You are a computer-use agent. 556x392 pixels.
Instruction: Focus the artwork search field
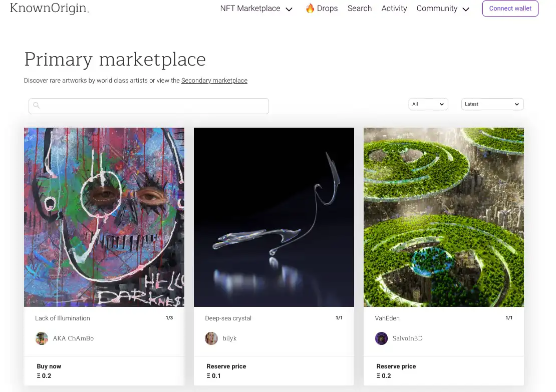point(149,106)
